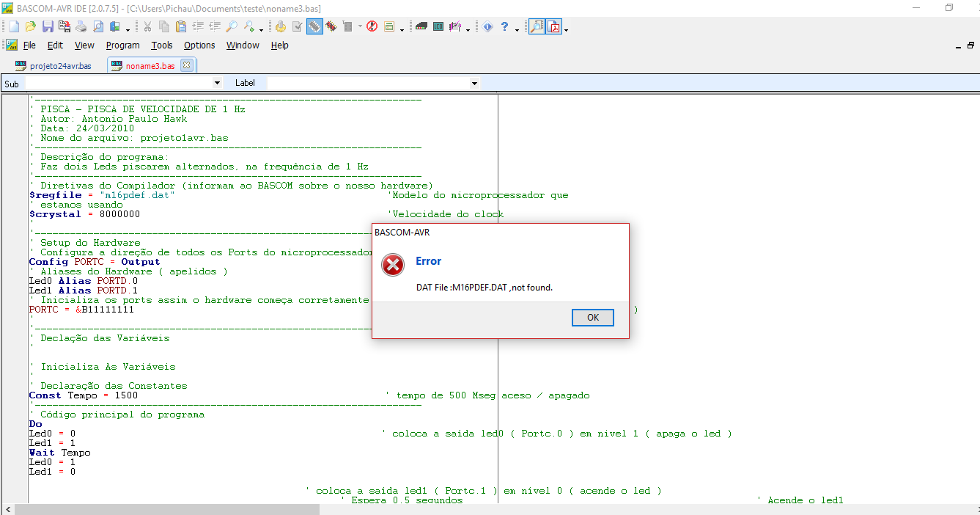Open the Help toolbar overflow dropdown arrow
The image size is (980, 515).
[x=517, y=30]
